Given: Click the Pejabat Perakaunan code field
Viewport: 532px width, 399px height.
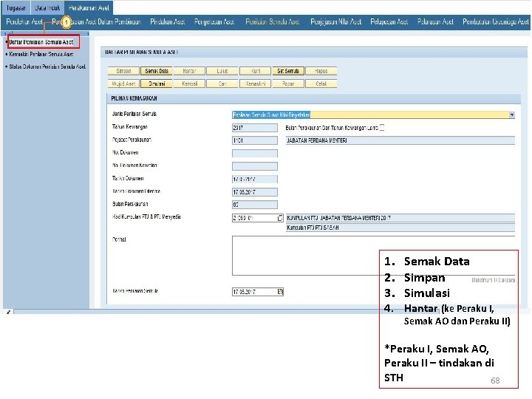Looking at the screenshot, I should (255, 140).
